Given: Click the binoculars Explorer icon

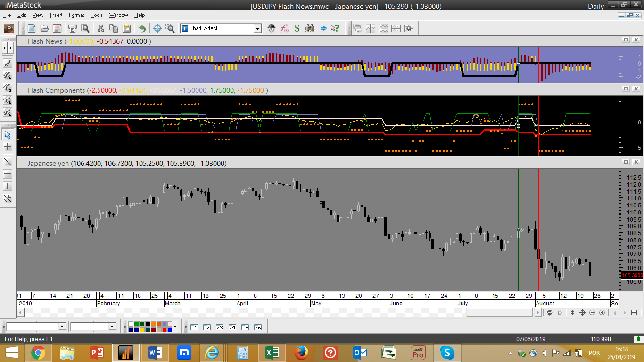Looking at the screenshot, I should pyautogui.click(x=310, y=28).
